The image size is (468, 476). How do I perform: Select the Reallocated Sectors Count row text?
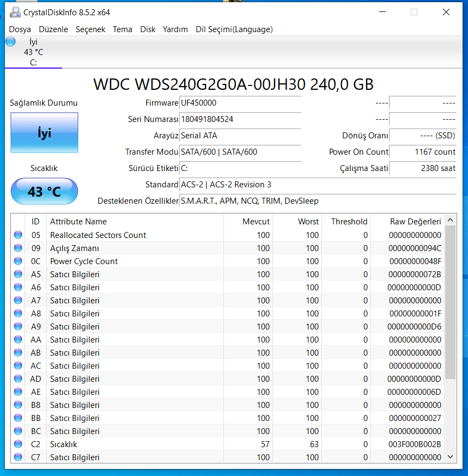tap(98, 235)
